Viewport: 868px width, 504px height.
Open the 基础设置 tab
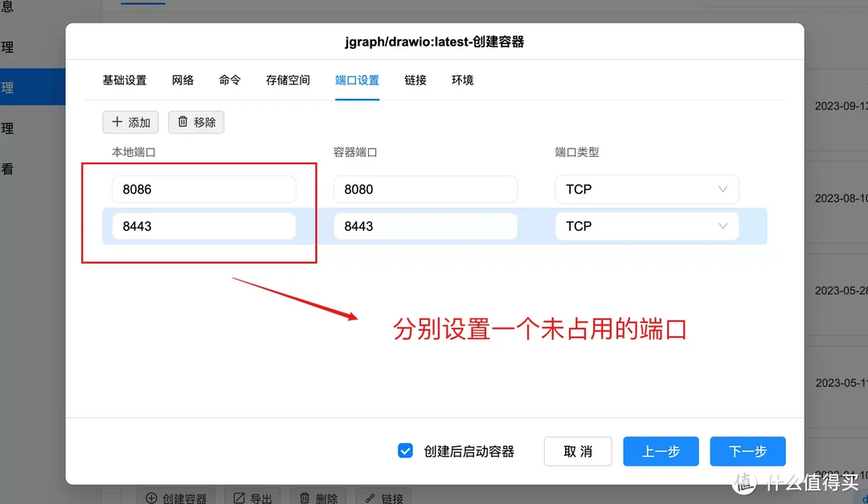pos(125,80)
